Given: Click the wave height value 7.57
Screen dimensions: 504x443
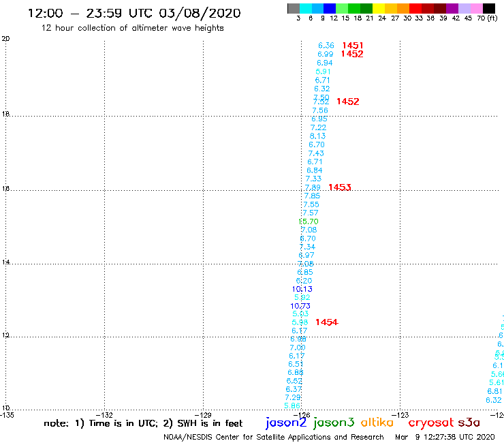Looking at the screenshot, I should [311, 213].
